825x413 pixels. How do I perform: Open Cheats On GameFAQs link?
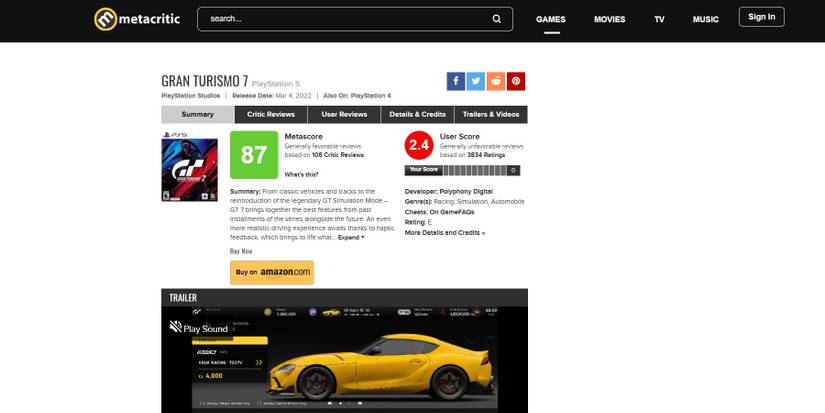451,212
